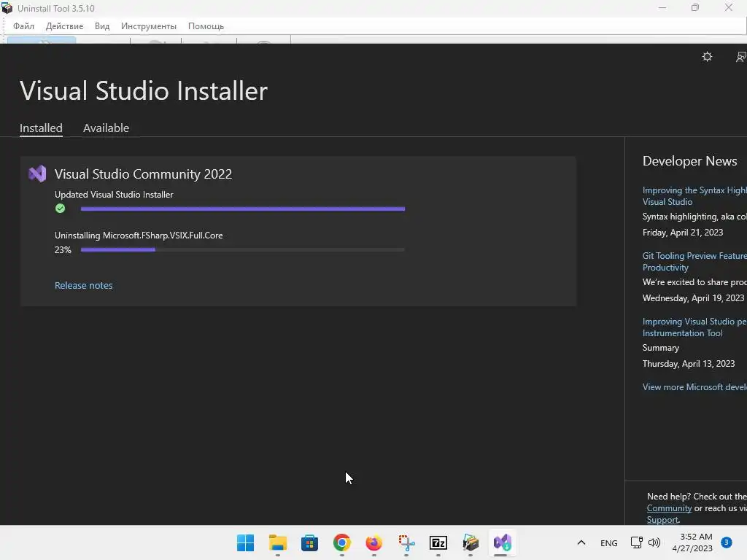Click the date Wednesday, April 19, 2023
The width and height of the screenshot is (747, 560).
pos(693,298)
